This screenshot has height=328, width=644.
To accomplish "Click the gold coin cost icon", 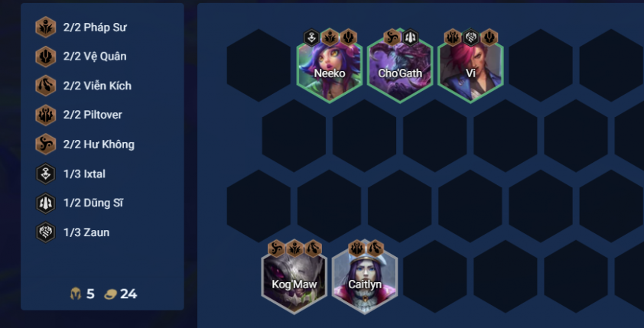I will [110, 294].
